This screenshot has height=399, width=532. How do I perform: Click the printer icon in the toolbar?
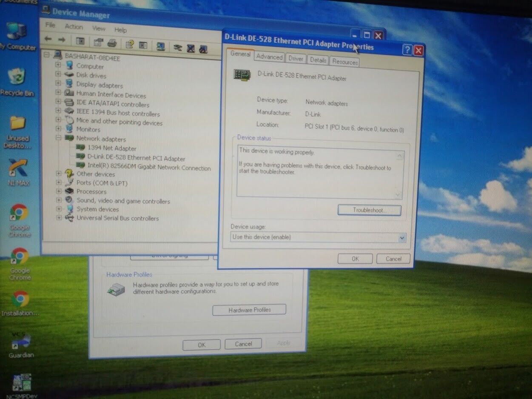click(x=112, y=43)
